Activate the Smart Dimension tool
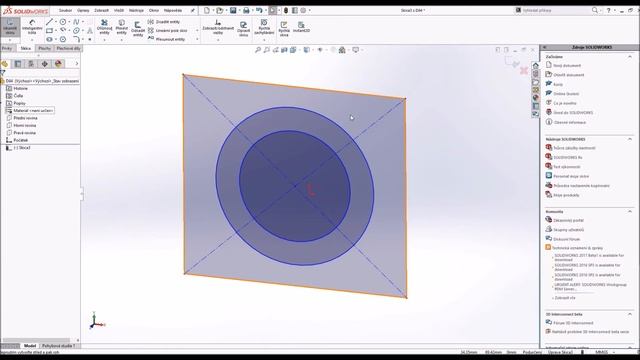 click(32, 27)
